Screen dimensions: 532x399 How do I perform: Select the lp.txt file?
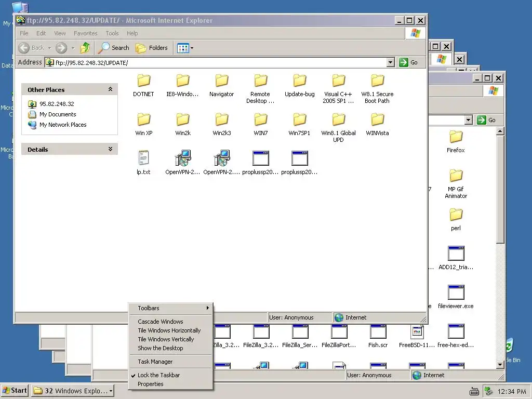pyautogui.click(x=143, y=163)
